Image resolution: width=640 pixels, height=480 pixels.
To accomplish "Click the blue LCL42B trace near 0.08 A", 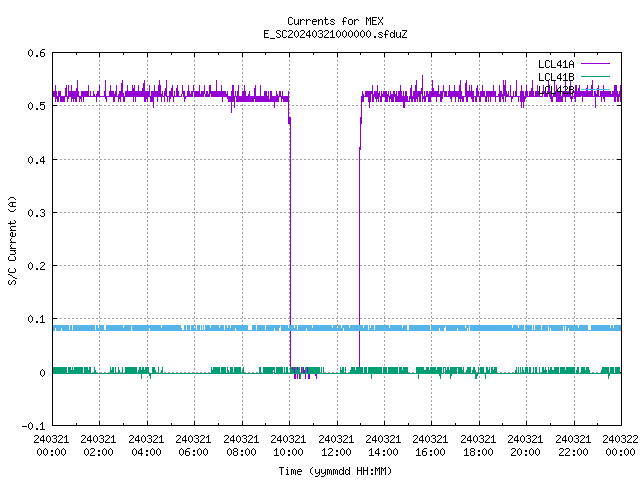I will 337,328.
